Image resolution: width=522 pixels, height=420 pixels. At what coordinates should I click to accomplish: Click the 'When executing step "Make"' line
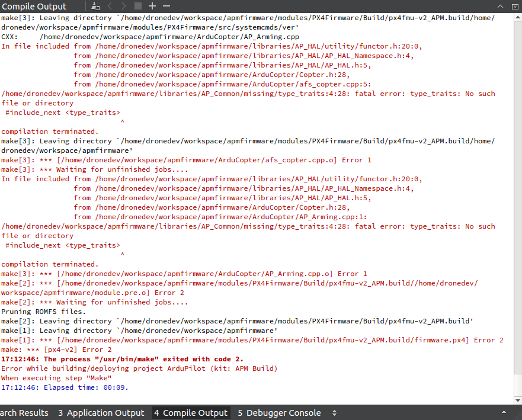[56, 378]
